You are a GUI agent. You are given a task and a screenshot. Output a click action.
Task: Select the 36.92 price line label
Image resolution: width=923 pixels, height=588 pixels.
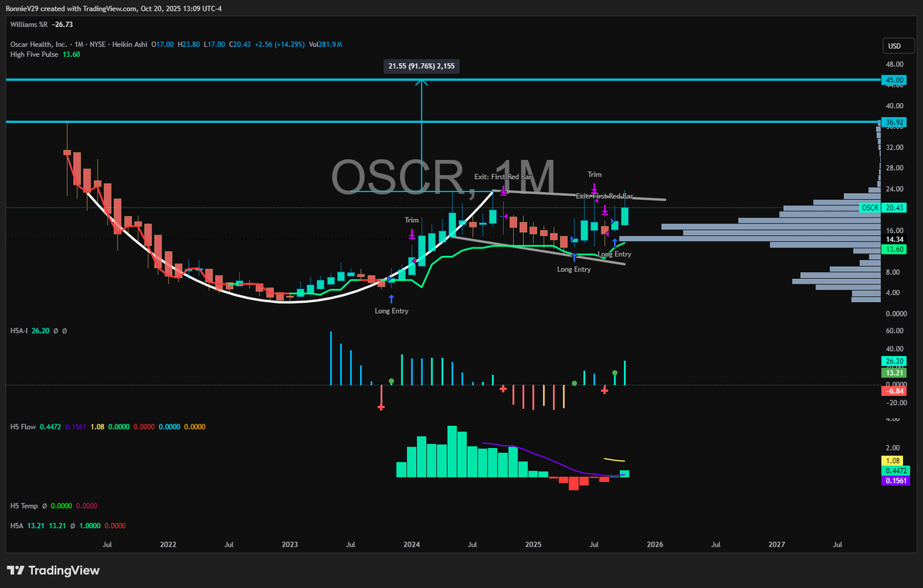click(x=895, y=121)
